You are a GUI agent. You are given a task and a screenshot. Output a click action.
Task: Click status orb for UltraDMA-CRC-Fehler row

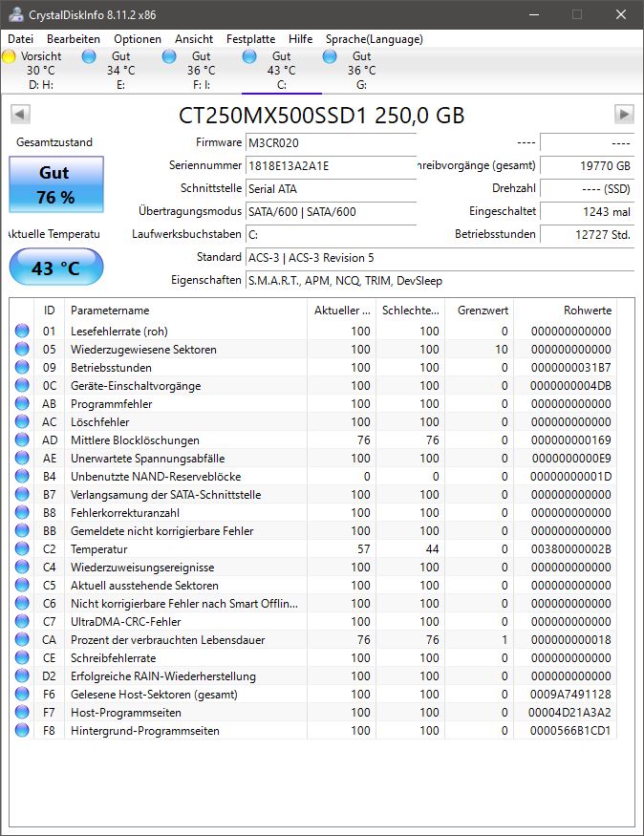point(22,621)
